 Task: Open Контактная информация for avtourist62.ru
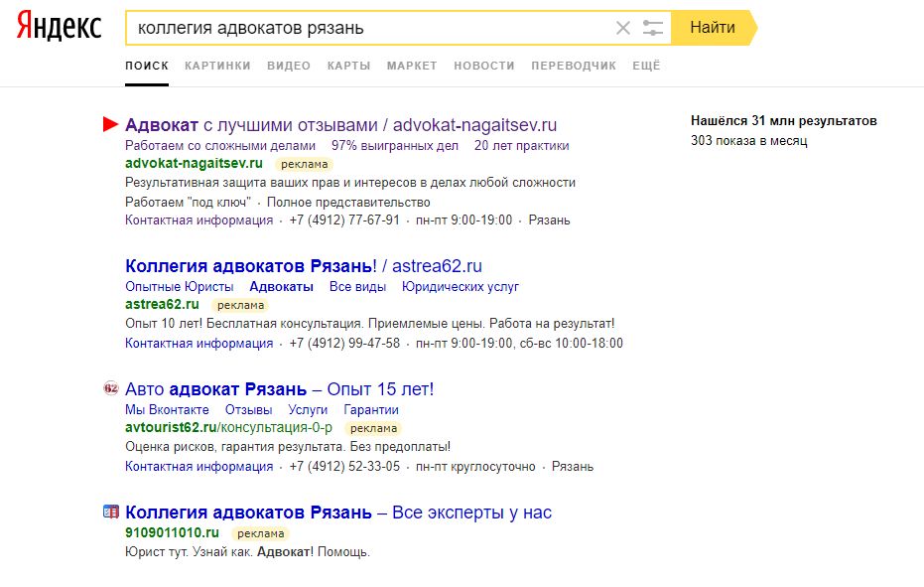pos(199,467)
